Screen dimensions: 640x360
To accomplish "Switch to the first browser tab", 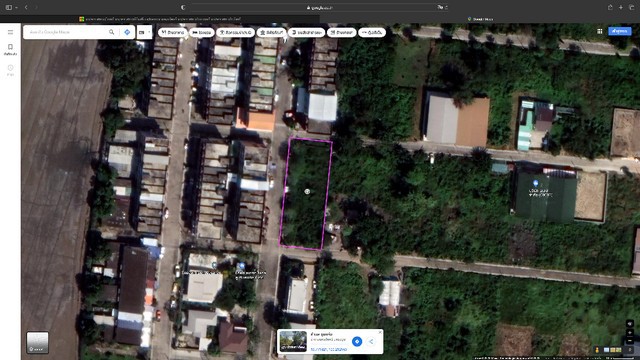I will tap(160, 19).
